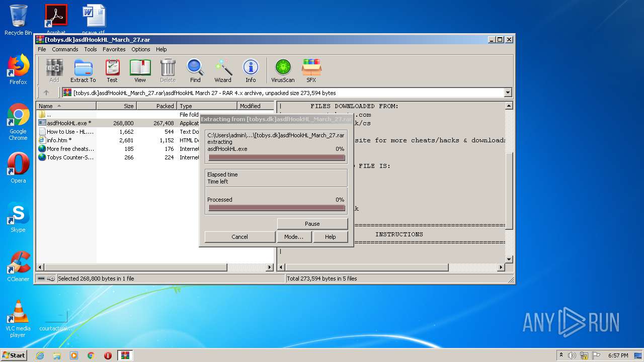Select the info.htm file row
644x362 pixels.
118,140
